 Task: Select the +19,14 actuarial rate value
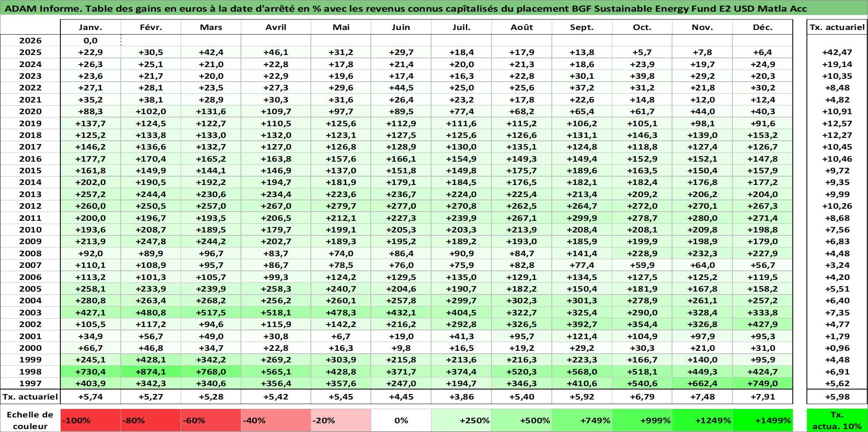tap(837, 64)
